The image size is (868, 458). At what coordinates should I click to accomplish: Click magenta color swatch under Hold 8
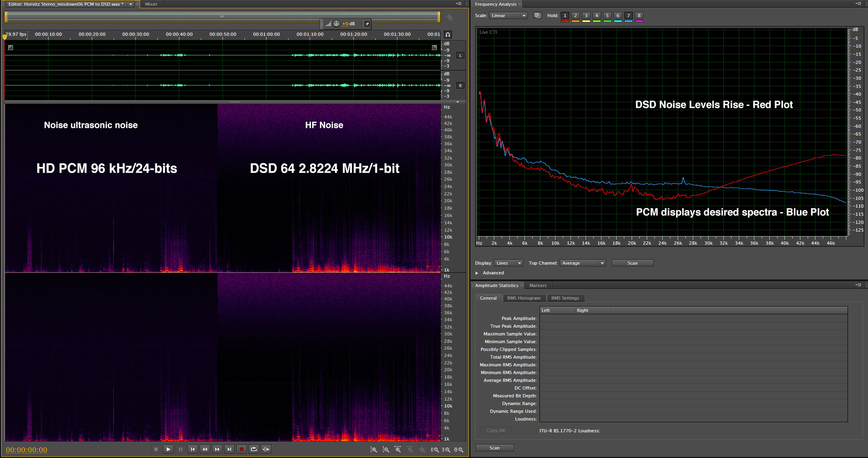(639, 21)
